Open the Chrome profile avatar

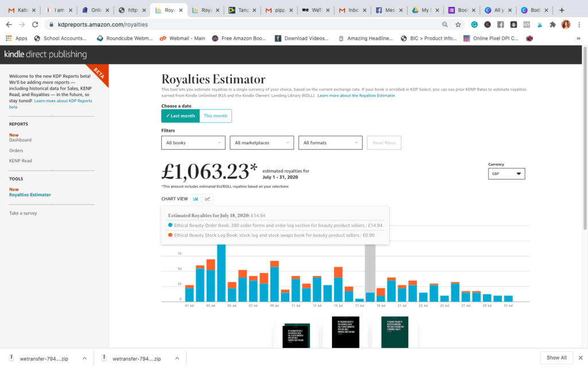tap(566, 24)
